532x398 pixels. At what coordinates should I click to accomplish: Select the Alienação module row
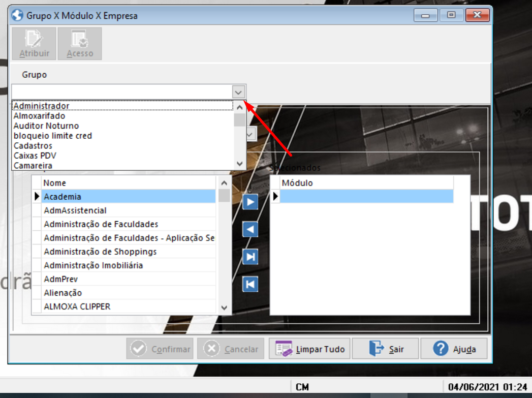tap(129, 293)
